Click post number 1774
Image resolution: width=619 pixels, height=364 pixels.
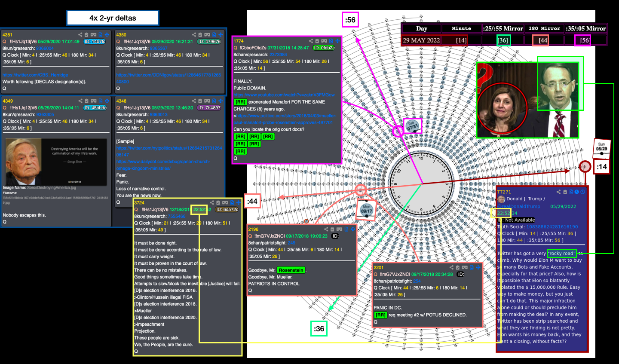(239, 41)
